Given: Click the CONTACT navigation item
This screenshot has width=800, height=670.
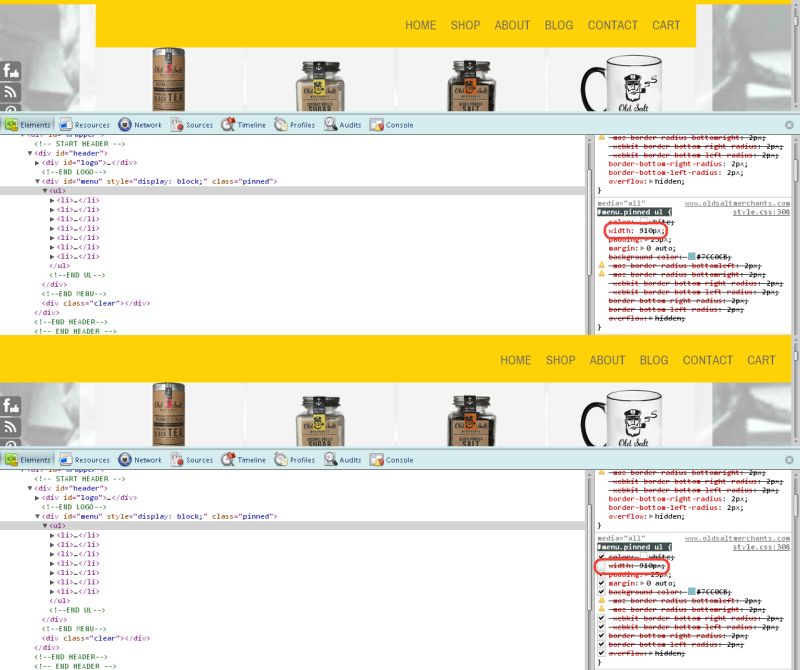Looking at the screenshot, I should (x=613, y=25).
